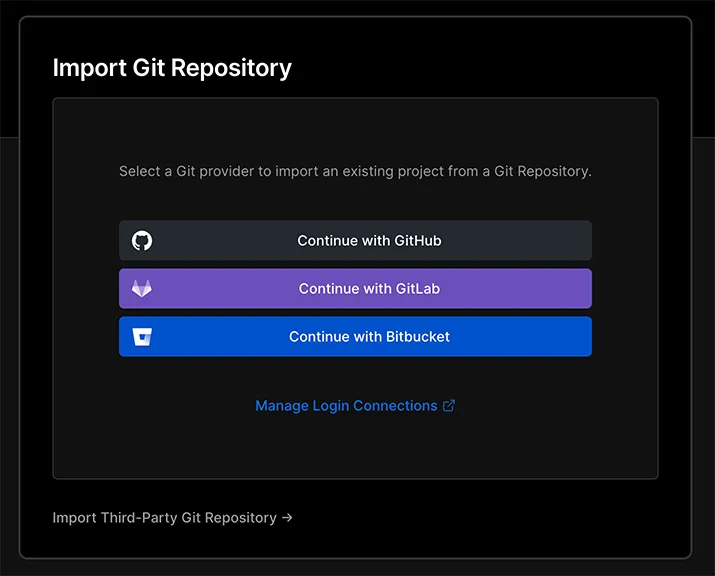
Task: Select the blue Continue with Bitbucket button
Action: click(355, 337)
